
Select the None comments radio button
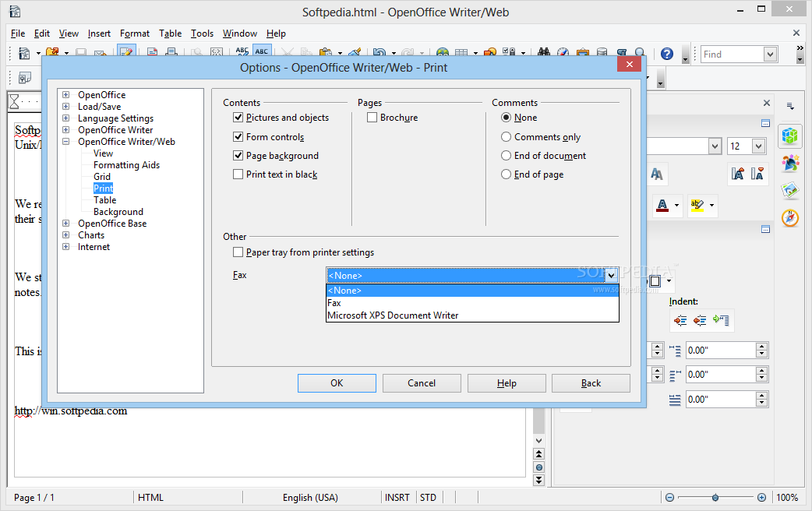506,118
